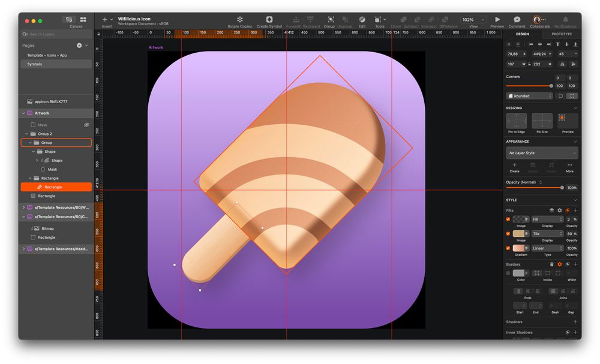The image size is (600, 364).
Task: Open the Rounded corner style dropdown
Action: coord(530,96)
